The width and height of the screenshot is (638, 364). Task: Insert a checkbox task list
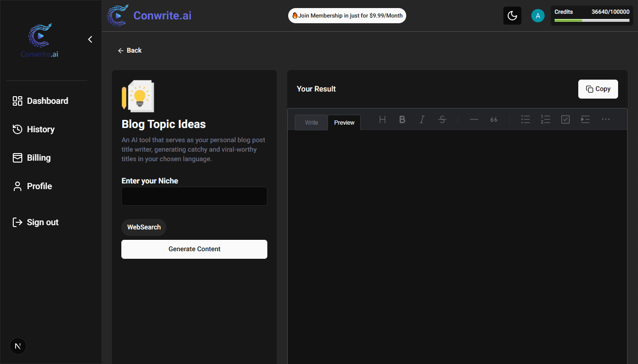coord(565,119)
